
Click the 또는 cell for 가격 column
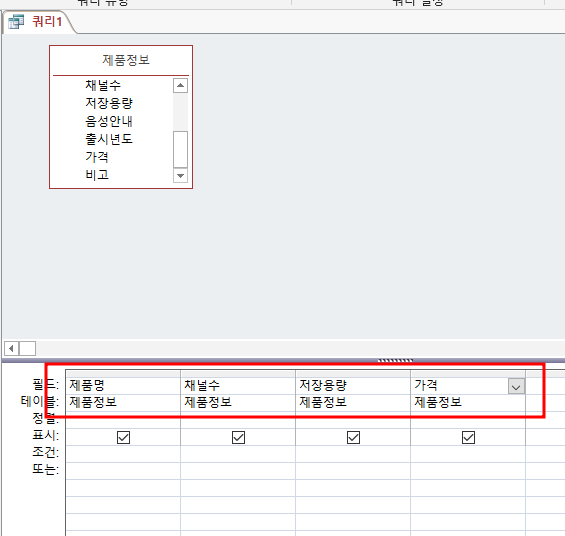(468, 471)
